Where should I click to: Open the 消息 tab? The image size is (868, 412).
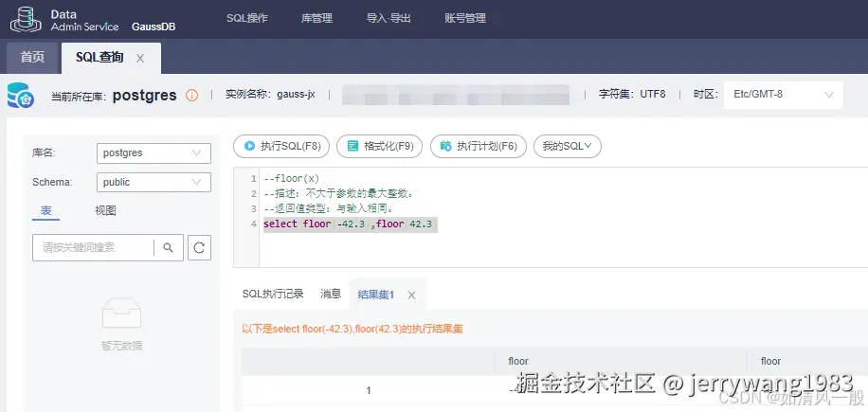[x=331, y=294]
